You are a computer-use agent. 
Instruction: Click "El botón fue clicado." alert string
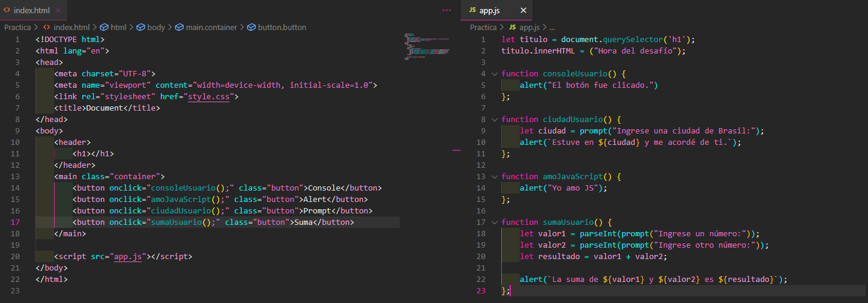click(x=601, y=85)
